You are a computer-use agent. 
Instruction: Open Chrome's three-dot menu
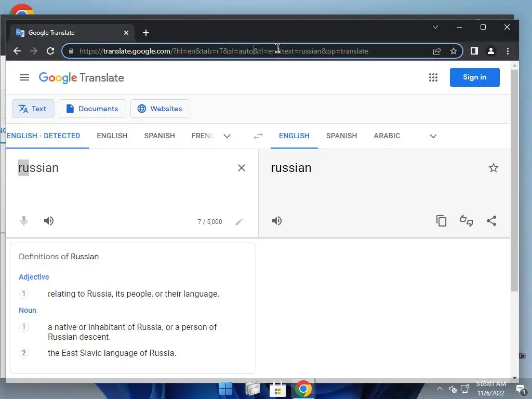[x=508, y=51]
